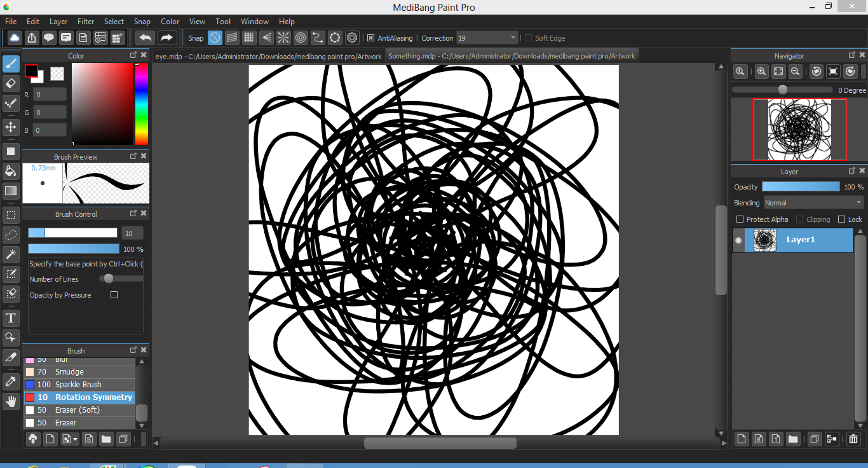Viewport: 868px width, 468px height.
Task: Open the Snap menu
Action: [x=142, y=22]
